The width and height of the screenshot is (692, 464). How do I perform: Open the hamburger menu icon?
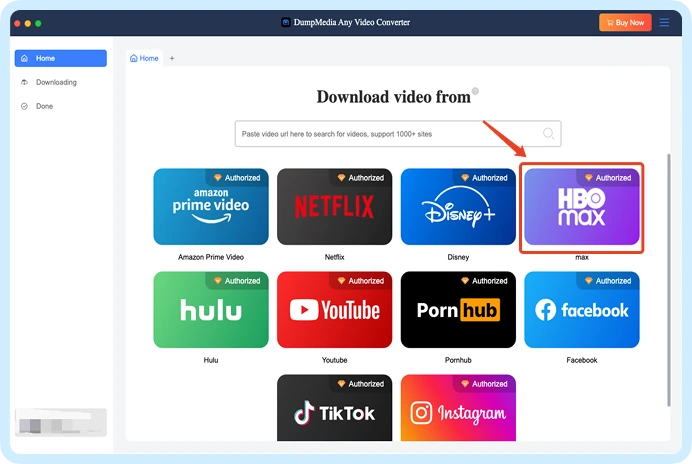point(664,22)
